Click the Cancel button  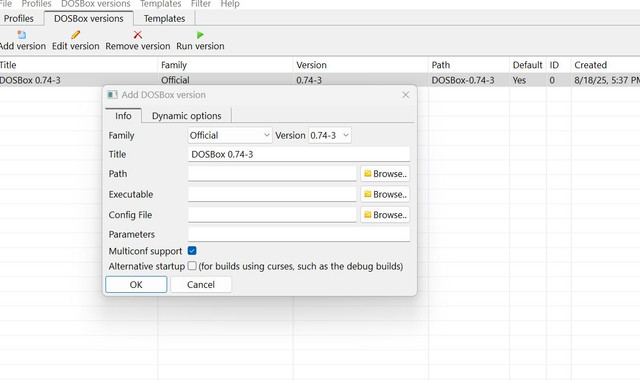[x=201, y=284]
